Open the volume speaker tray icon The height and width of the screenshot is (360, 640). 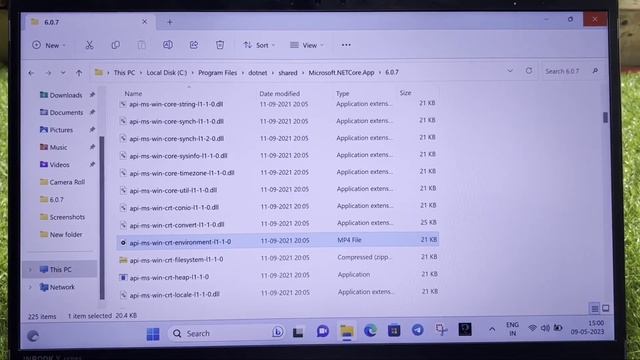click(x=545, y=328)
